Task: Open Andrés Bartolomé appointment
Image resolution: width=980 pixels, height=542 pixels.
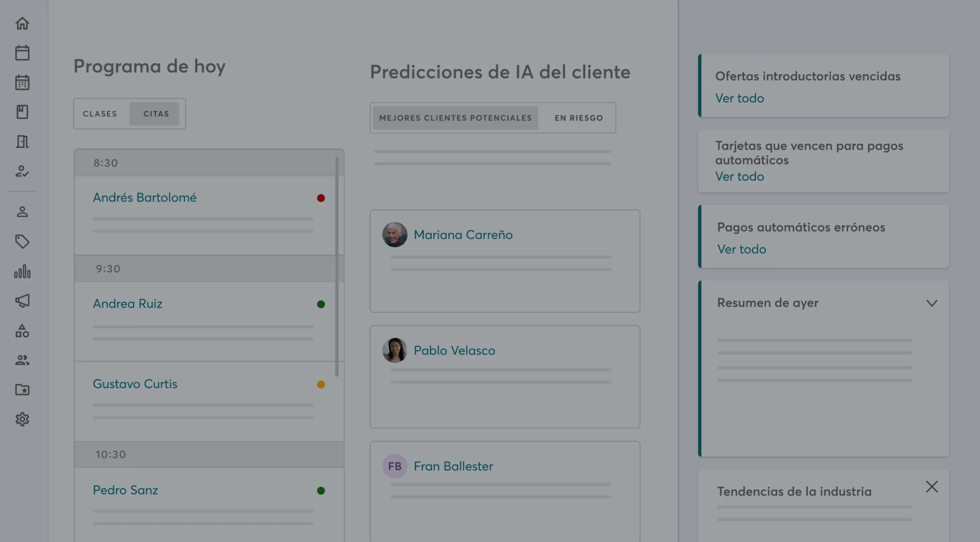Action: point(145,198)
